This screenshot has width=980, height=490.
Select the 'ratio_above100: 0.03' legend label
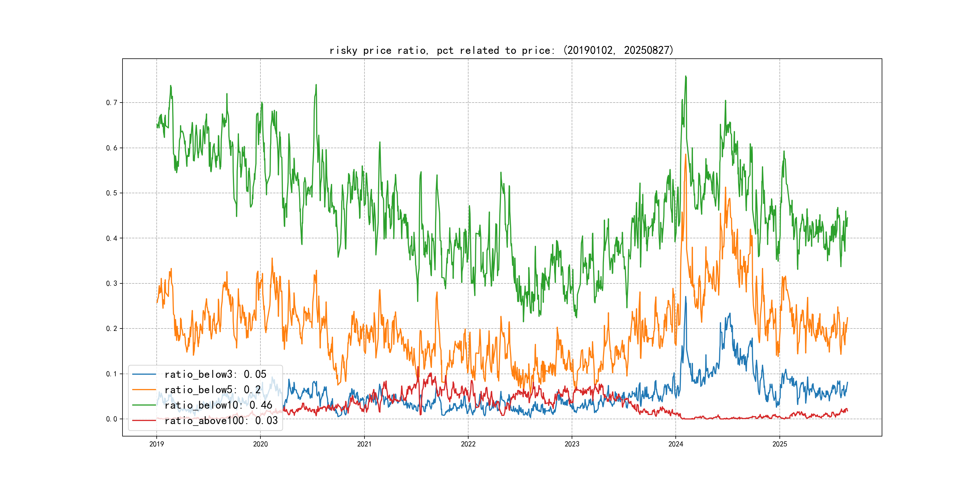(x=221, y=420)
